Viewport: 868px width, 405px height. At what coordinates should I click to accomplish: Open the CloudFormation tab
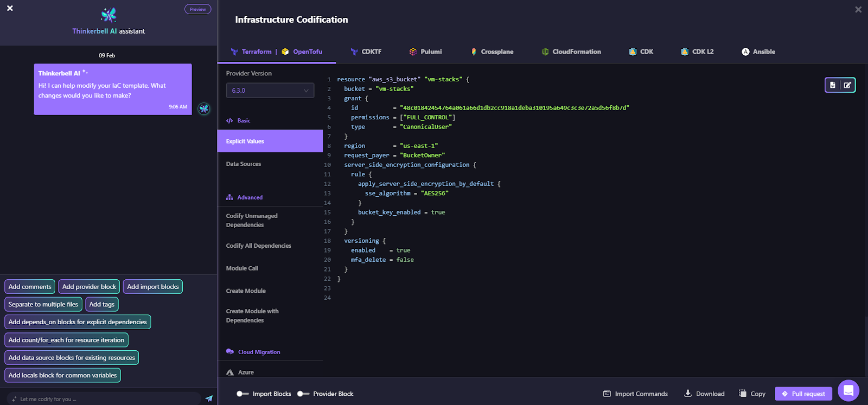click(x=571, y=52)
